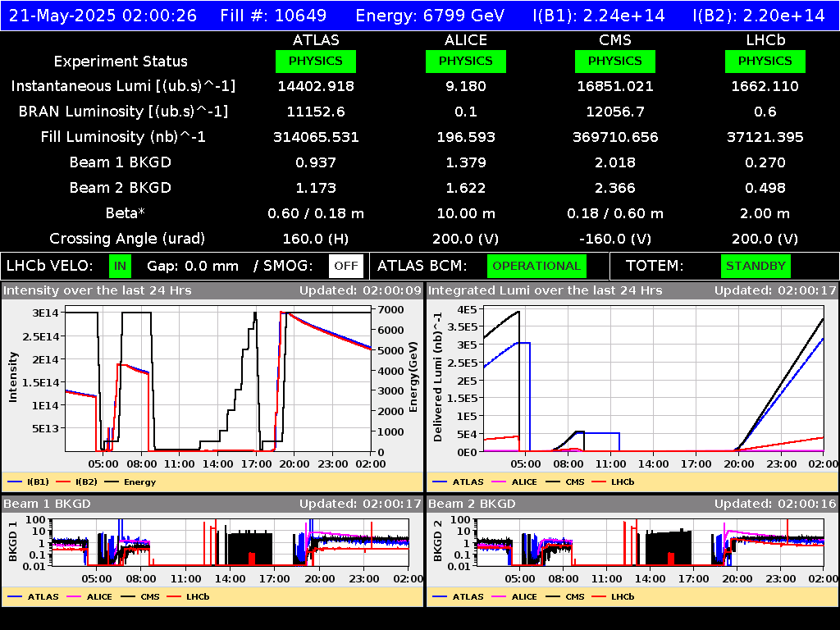Click the ATLAS legend entry in Beam 2 BKGD chart
This screenshot has width=840, height=630.
pyautogui.click(x=458, y=597)
